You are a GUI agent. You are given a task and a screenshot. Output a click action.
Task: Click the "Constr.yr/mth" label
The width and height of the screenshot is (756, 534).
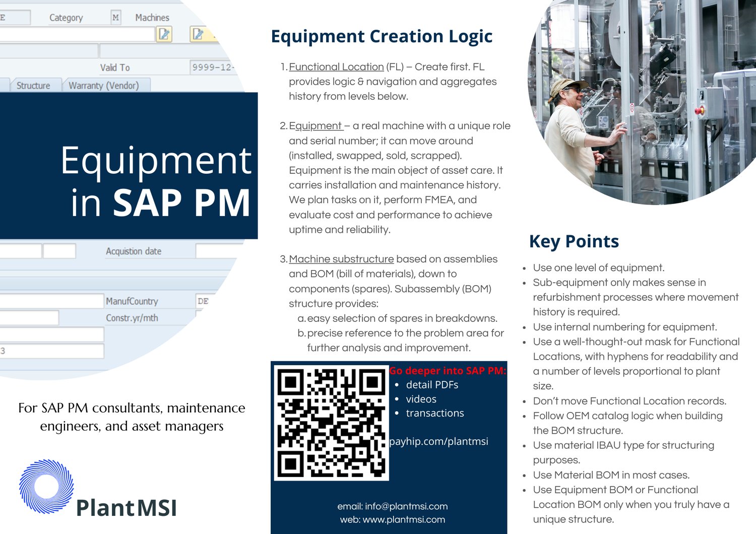[132, 318]
